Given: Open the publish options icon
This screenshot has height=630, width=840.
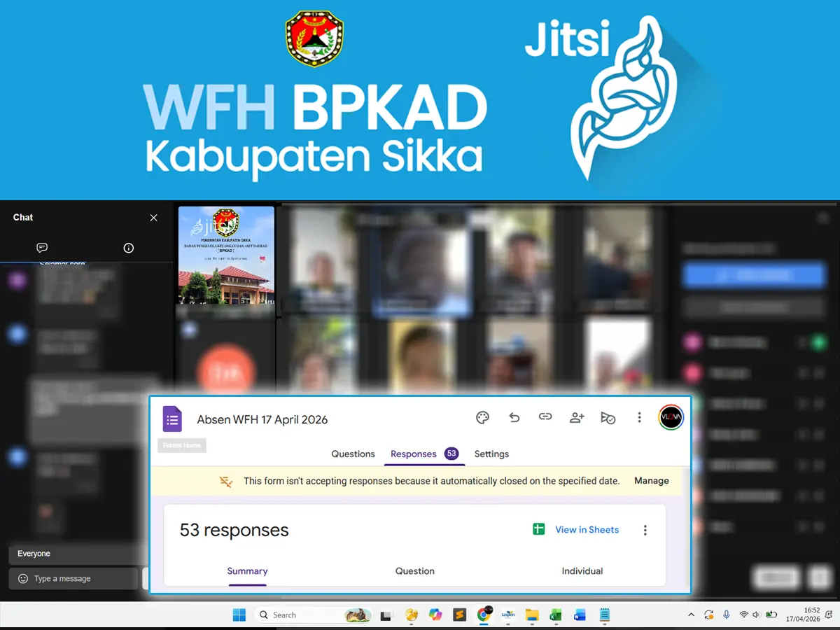Looking at the screenshot, I should pos(608,418).
